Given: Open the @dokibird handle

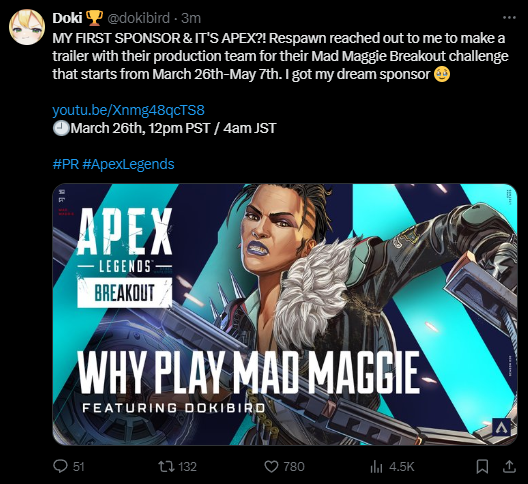Looking at the screenshot, I should [138, 18].
